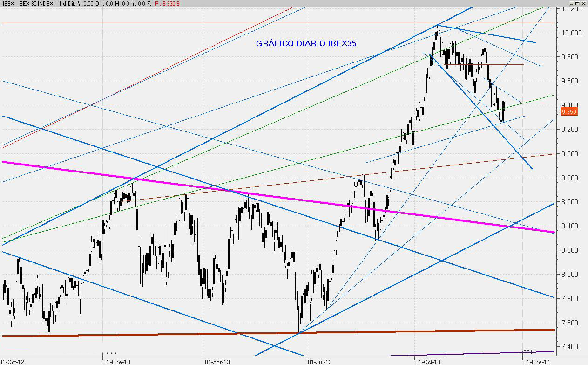
Task: Click the red P: 9.330,9 price readout
Action: (x=168, y=3)
